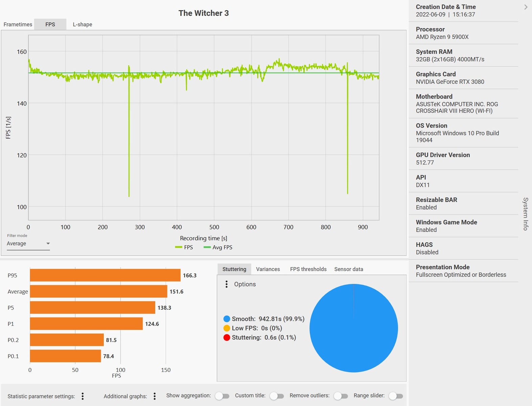Click the blue stuttering pie chart
The height and width of the screenshot is (406, 532).
click(x=353, y=328)
